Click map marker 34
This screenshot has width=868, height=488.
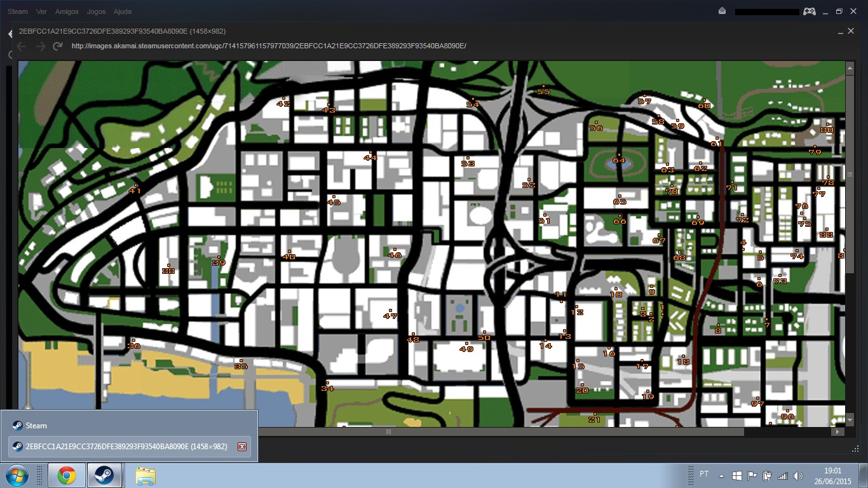tap(327, 388)
